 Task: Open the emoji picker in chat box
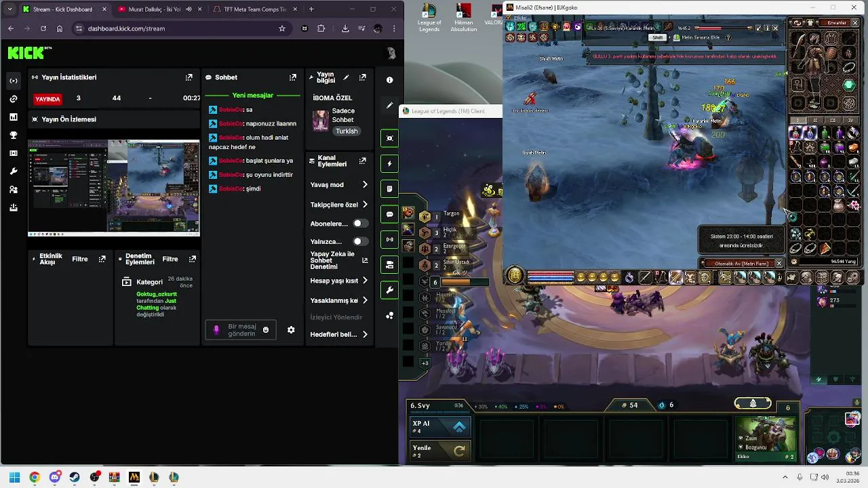point(266,330)
